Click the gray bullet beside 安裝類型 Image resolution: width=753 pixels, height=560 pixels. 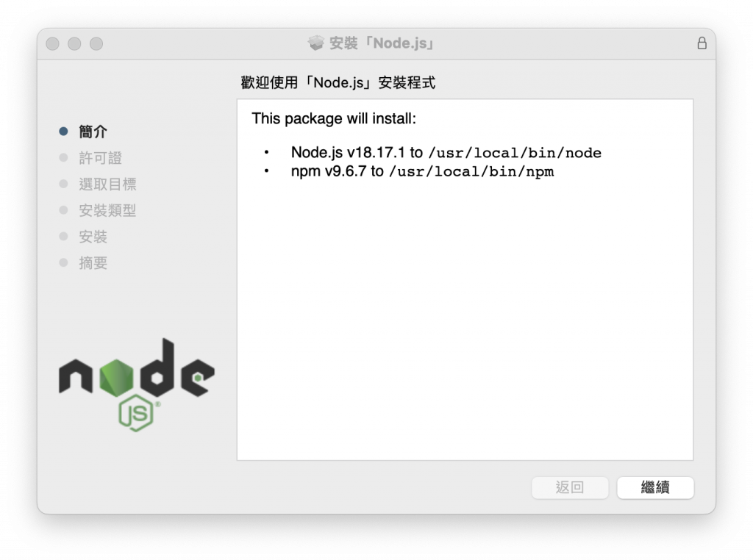63,210
